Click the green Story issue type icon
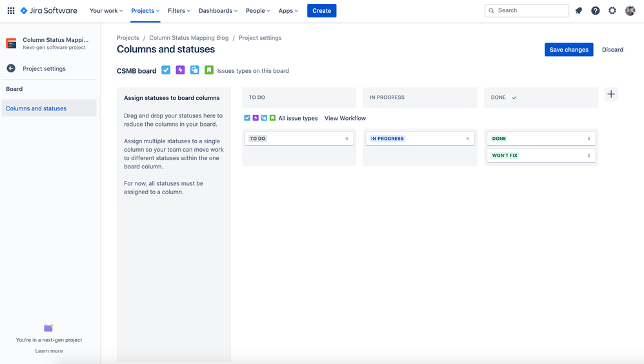Screen dimensions: 644x364 click(209, 70)
